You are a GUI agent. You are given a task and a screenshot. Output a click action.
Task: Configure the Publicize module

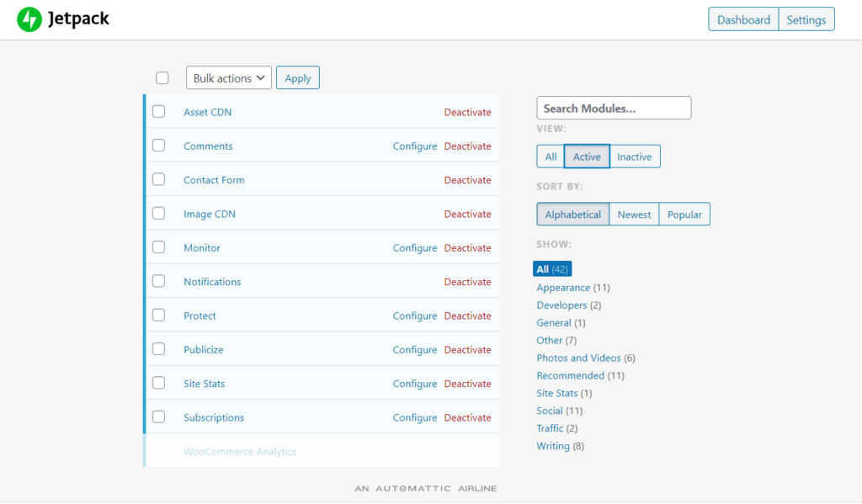coord(414,349)
